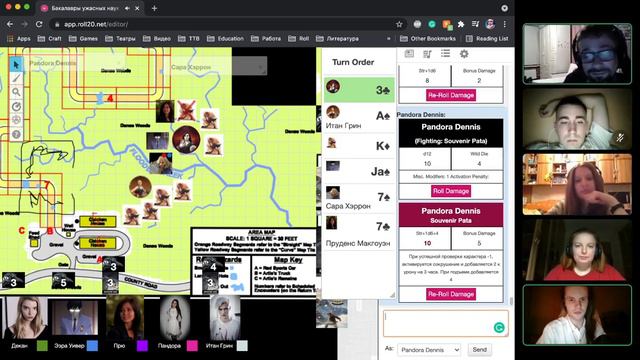Mute the tab via speaker icon
Viewport: 640px width, 360px height.
[127, 8]
